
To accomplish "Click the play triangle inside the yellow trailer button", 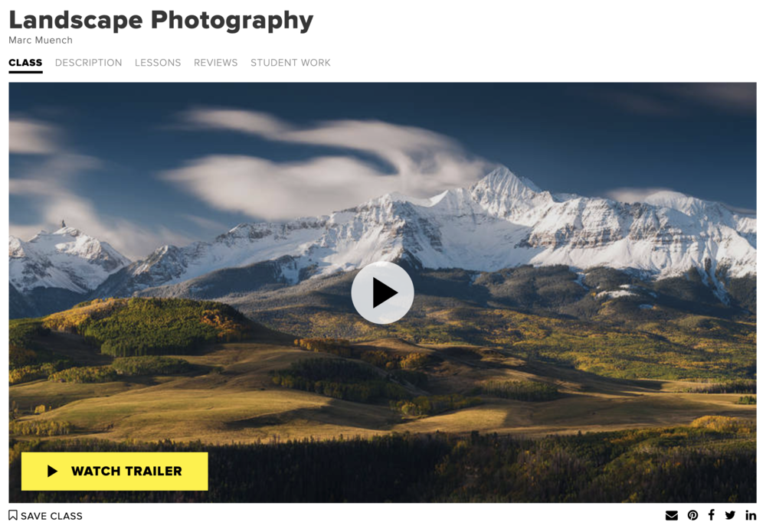I will click(52, 471).
